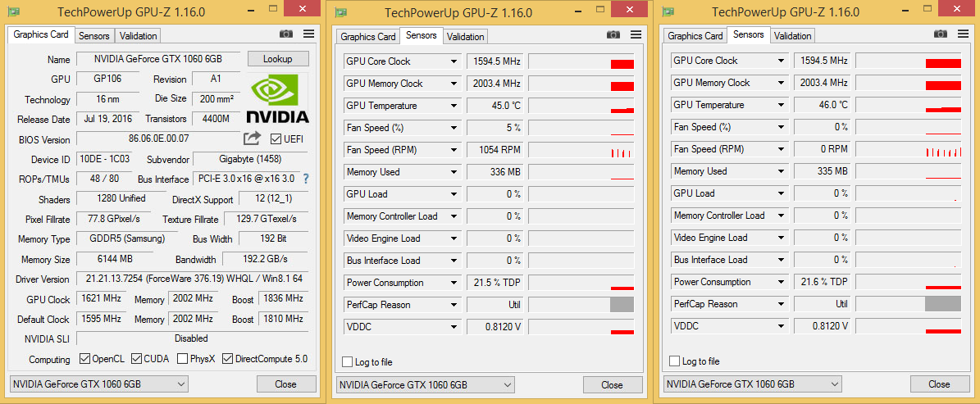Screen dimensions: 980x404
Task: Click GPU-Z title bar icon in middle window
Action: (x=340, y=12)
